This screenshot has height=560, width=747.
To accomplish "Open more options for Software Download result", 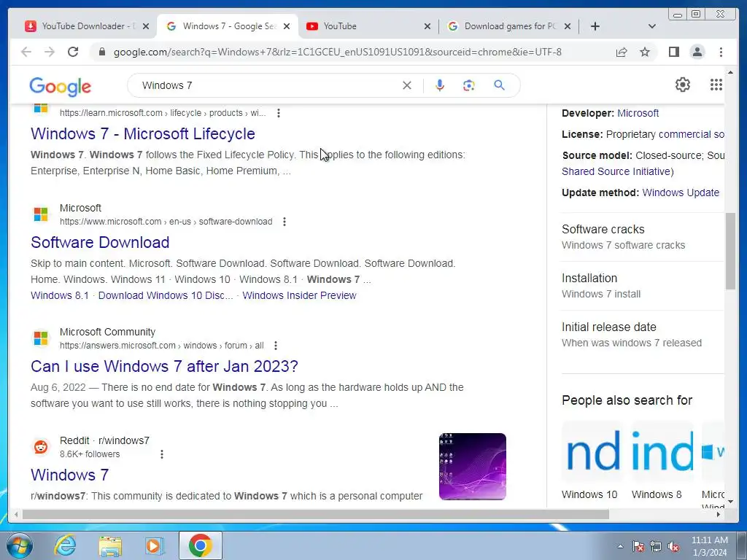I will (285, 222).
